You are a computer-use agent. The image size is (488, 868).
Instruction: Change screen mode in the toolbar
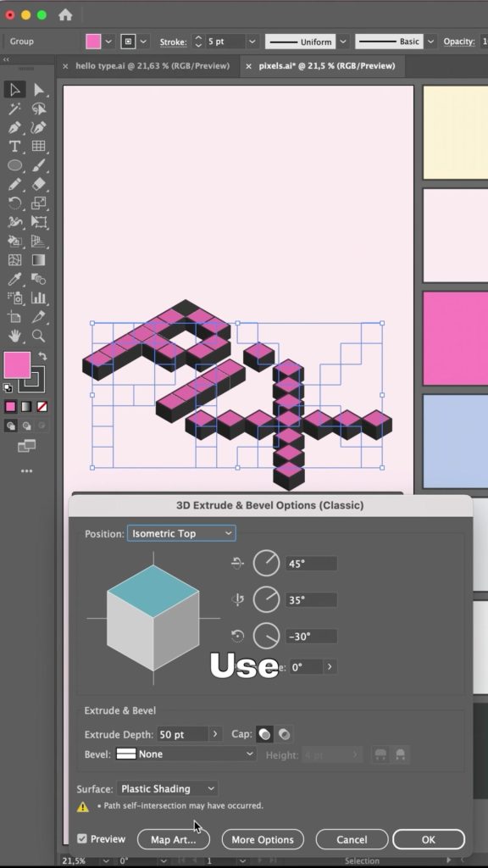tap(26, 446)
